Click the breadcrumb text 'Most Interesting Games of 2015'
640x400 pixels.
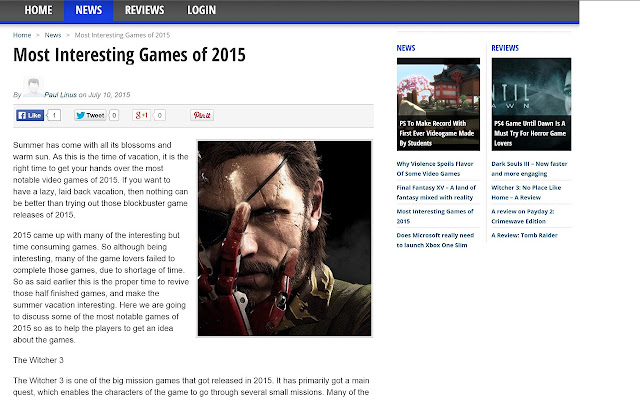[122, 35]
